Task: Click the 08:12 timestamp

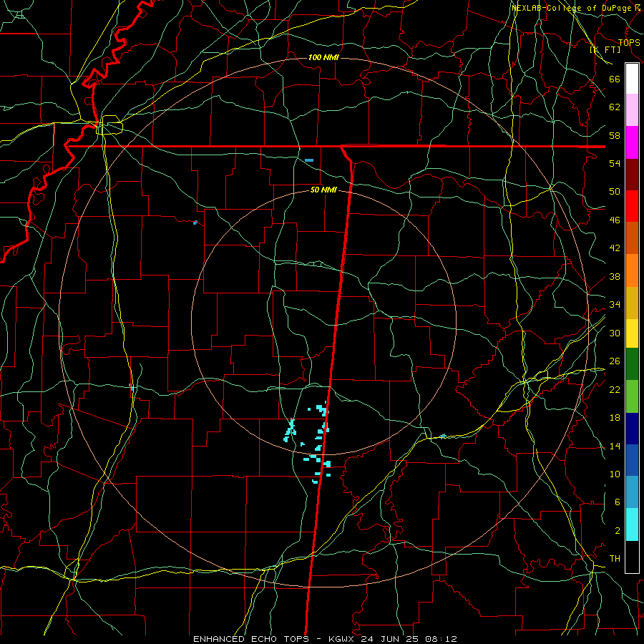Action: [441, 639]
